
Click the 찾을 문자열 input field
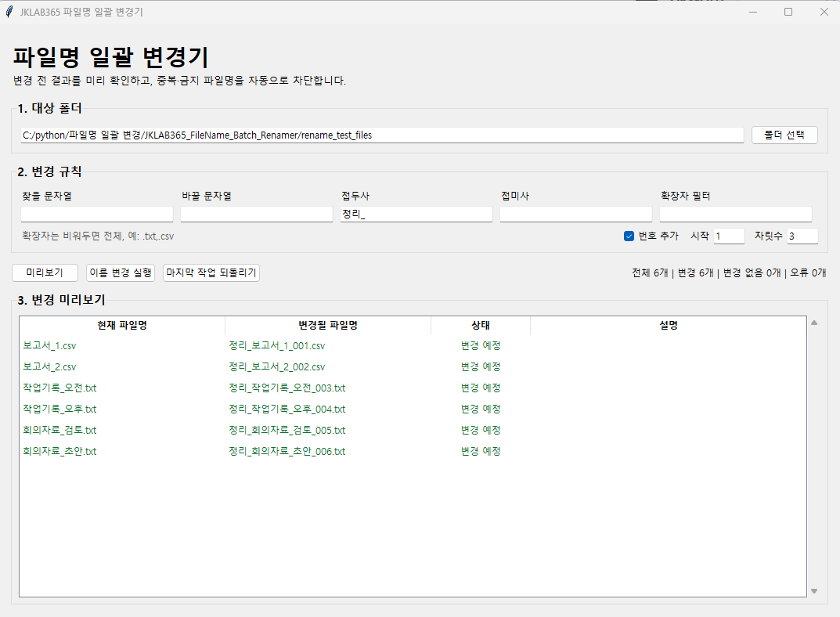(97, 214)
